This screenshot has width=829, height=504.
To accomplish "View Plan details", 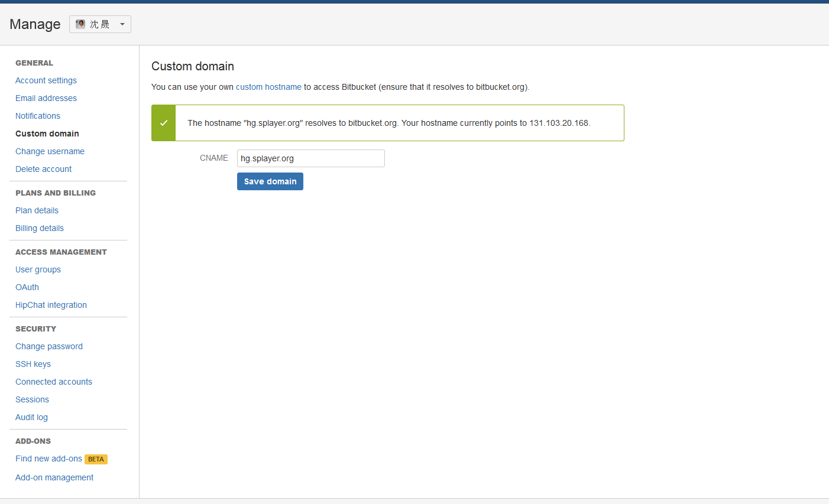I will pos(37,210).
